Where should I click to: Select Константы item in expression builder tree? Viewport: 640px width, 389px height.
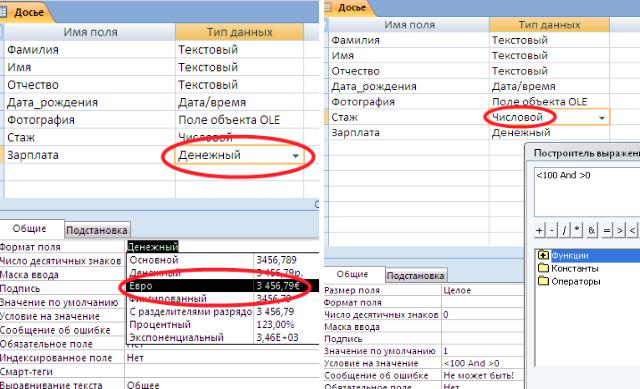tap(575, 268)
